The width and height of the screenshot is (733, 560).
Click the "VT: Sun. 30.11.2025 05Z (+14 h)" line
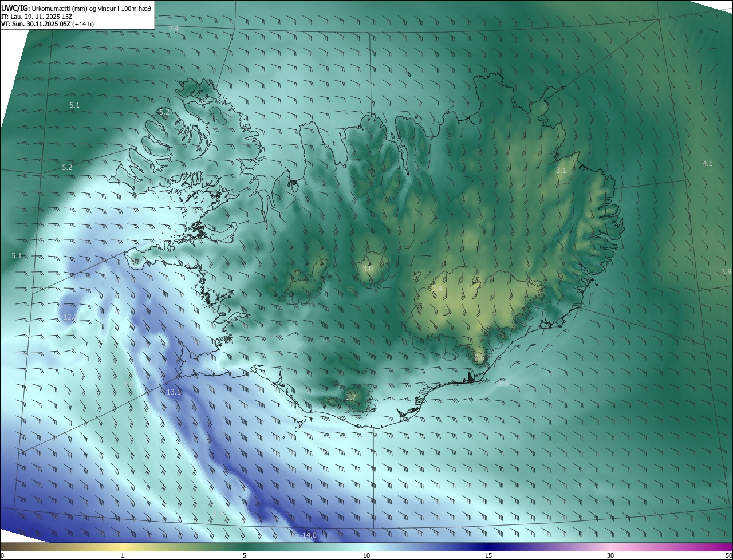click(48, 24)
